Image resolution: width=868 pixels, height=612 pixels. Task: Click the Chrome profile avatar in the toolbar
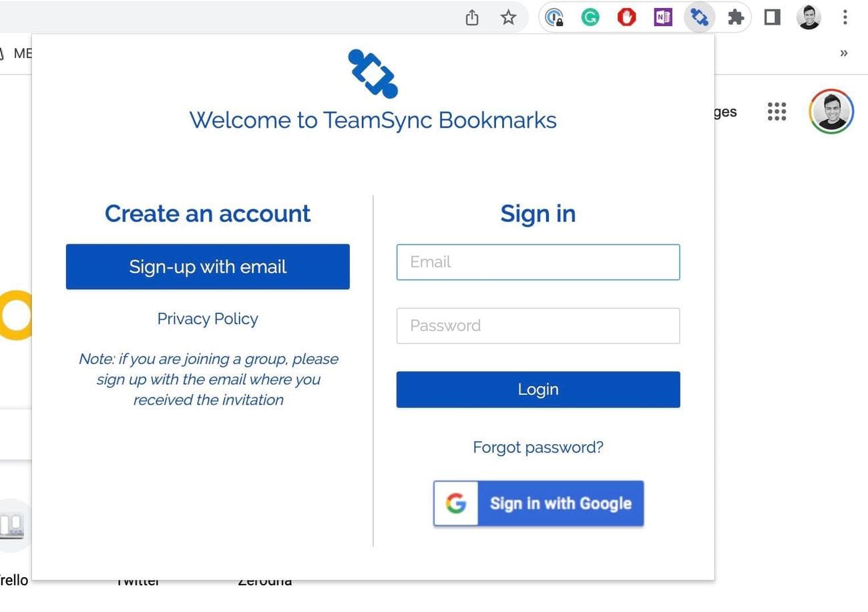tap(809, 17)
